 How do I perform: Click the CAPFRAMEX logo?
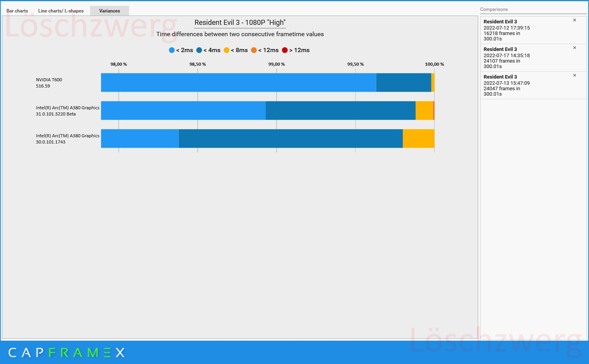(x=66, y=353)
